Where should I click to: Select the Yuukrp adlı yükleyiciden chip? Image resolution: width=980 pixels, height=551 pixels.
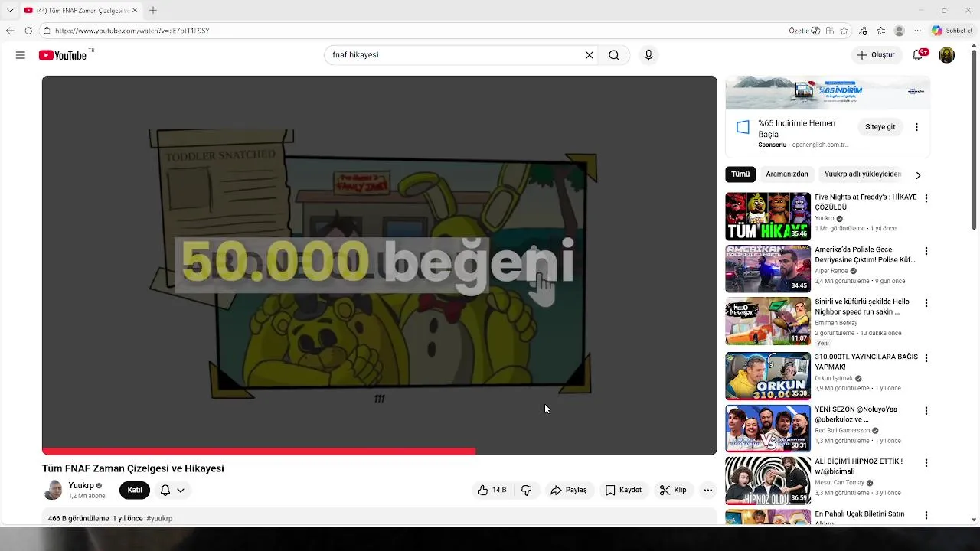[x=863, y=174]
